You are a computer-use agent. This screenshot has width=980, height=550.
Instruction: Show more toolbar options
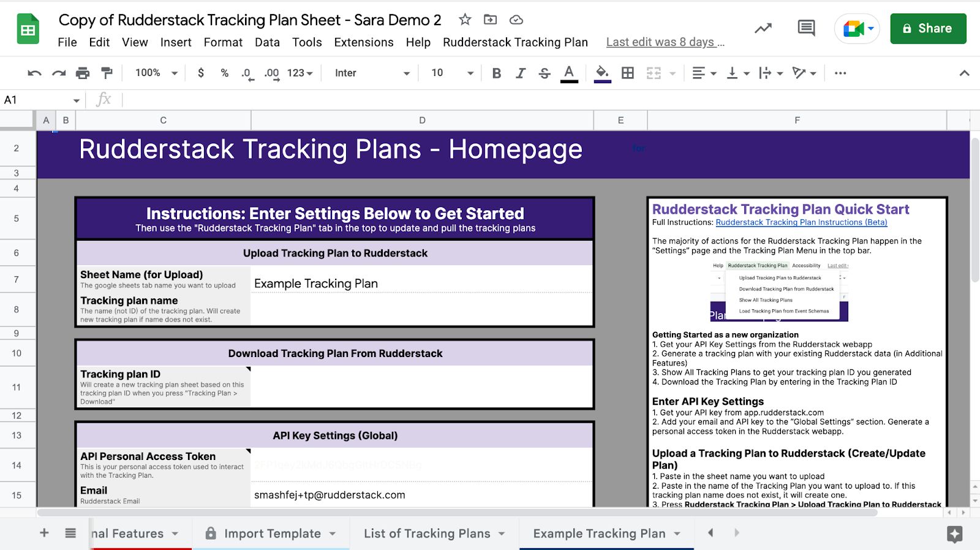[840, 73]
